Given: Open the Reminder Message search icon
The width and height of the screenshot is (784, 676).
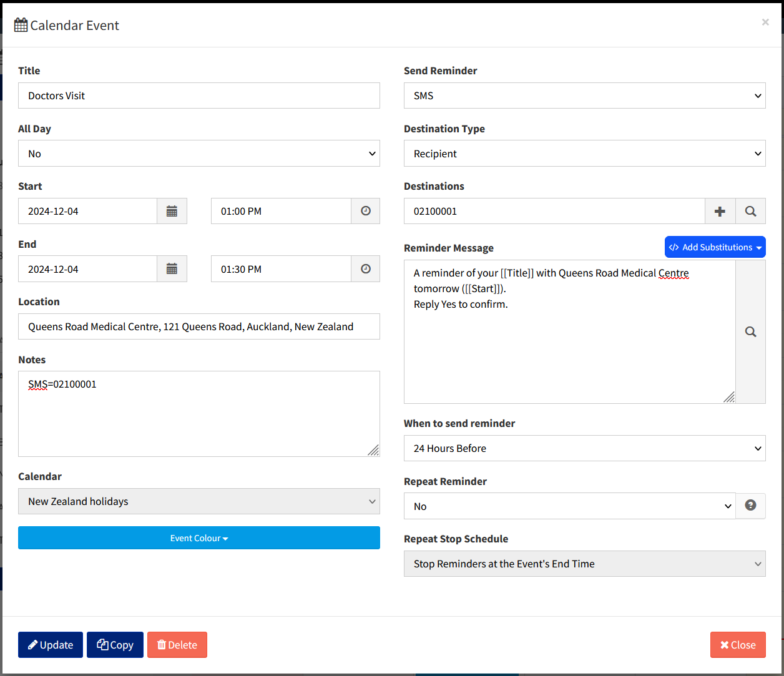Looking at the screenshot, I should tap(750, 331).
